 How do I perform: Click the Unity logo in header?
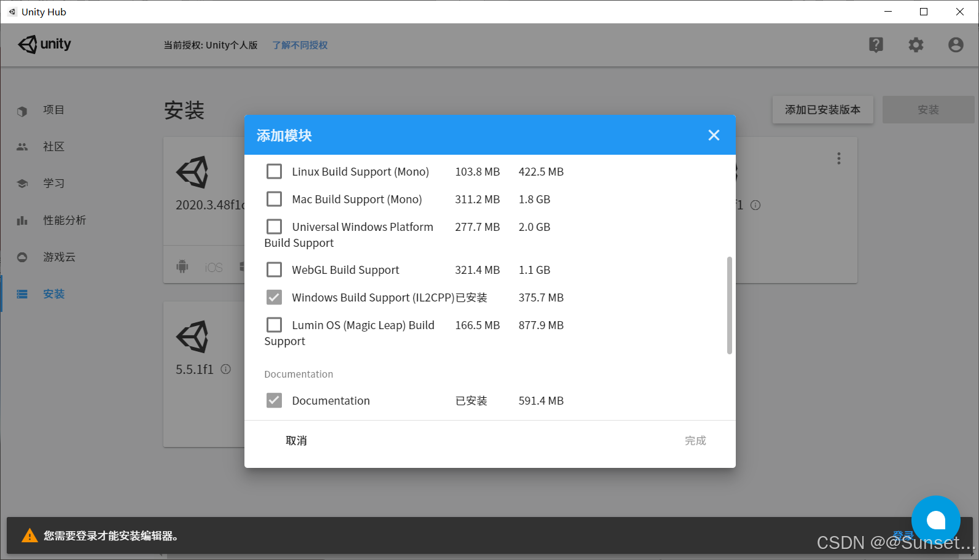tap(45, 44)
